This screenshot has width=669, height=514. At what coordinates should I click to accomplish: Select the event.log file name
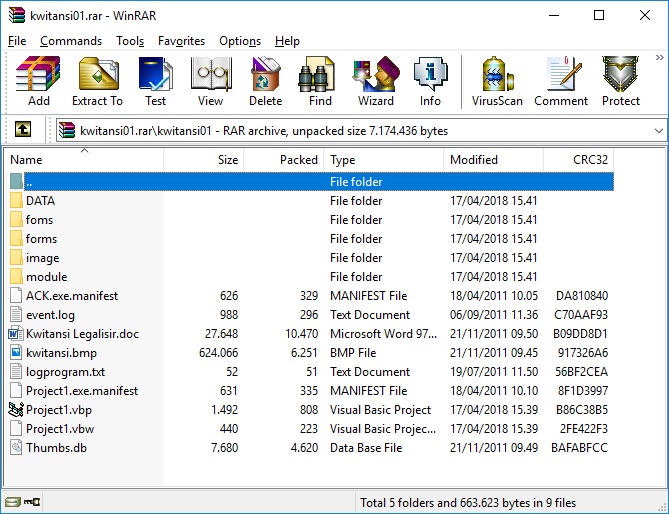click(x=50, y=315)
